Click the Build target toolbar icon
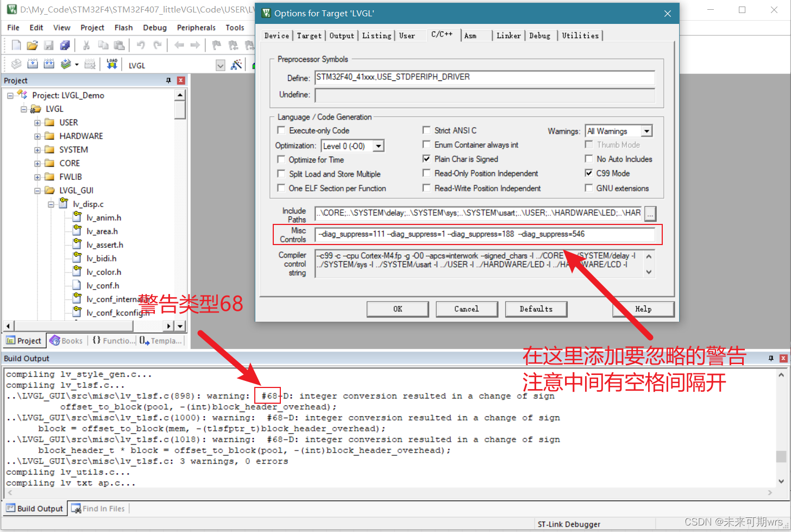This screenshot has width=791, height=532. click(x=33, y=65)
